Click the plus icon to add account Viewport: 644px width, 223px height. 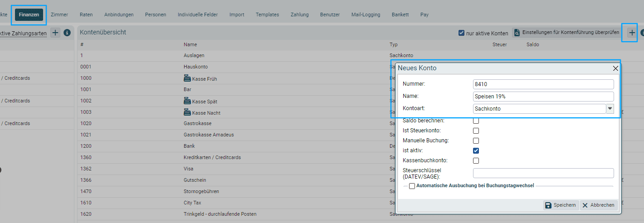pyautogui.click(x=631, y=33)
